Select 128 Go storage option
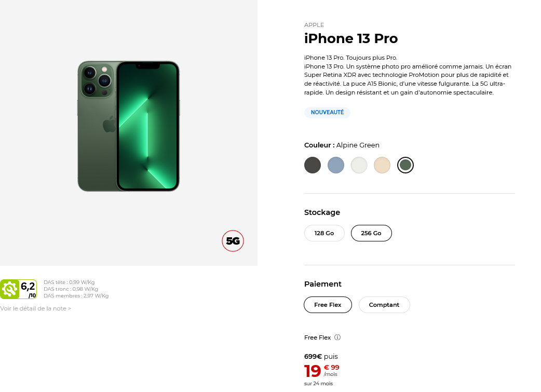 pyautogui.click(x=324, y=233)
